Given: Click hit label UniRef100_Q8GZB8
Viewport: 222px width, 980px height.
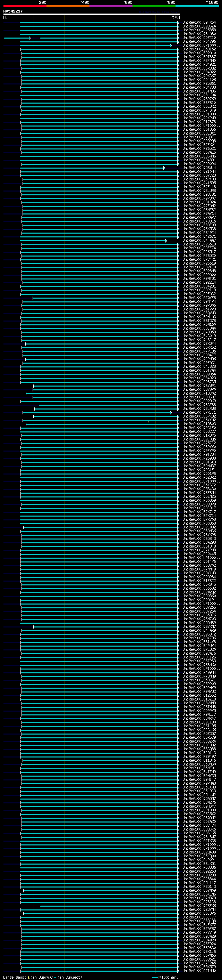Looking at the screenshot, I should (x=199, y=405).
